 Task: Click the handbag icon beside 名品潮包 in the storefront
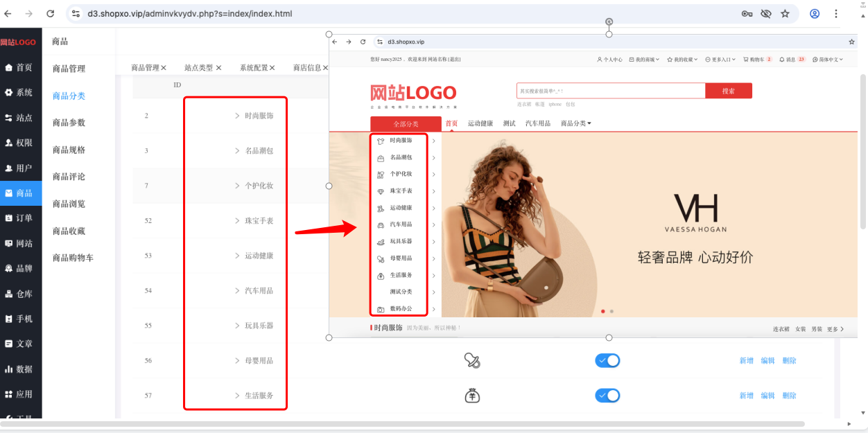point(381,158)
